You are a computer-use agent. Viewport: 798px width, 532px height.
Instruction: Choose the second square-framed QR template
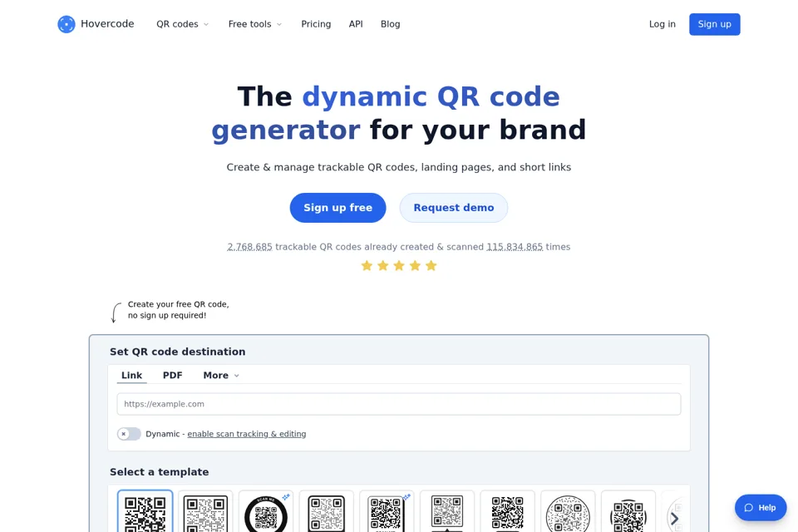click(x=205, y=512)
